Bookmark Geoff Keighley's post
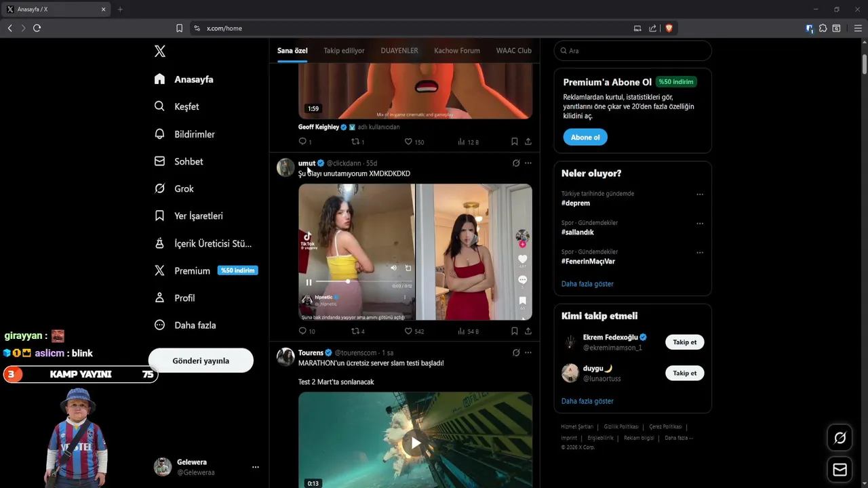 point(514,142)
